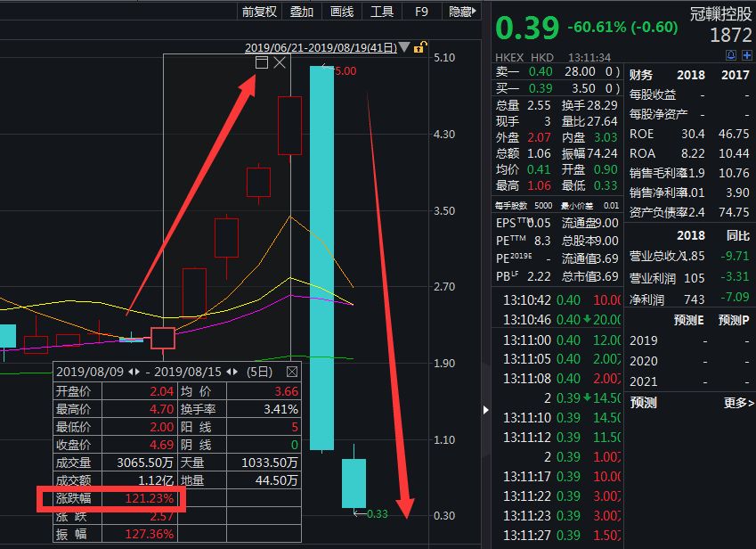Adjust start date 2019/08/09 arrows
Screen dimensions: 756x549
pos(134,371)
